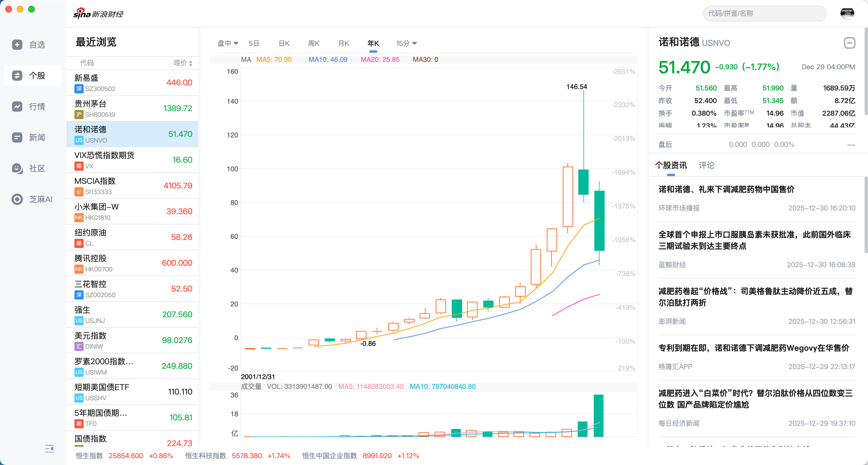Open the 芝麻AI assistant icon
The width and height of the screenshot is (868, 465).
[17, 199]
